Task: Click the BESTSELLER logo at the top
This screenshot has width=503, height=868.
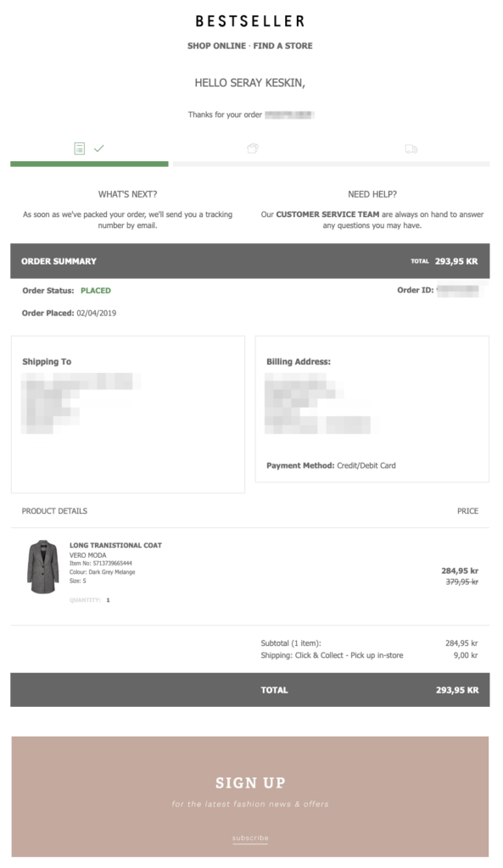Action: [251, 20]
